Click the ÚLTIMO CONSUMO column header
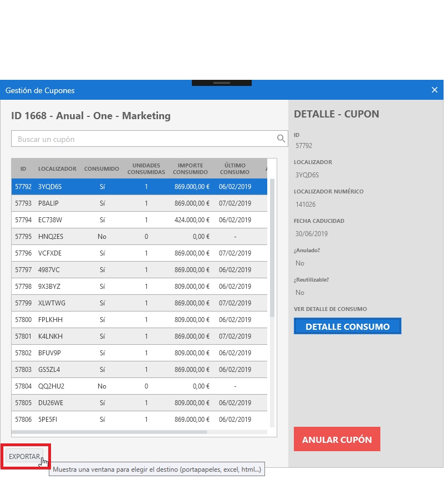 (x=235, y=168)
